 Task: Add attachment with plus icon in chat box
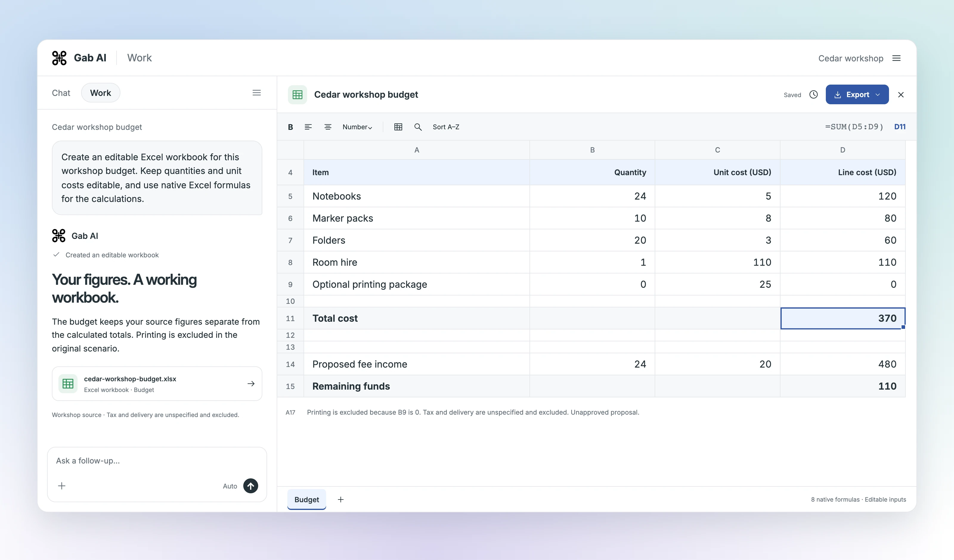[62, 486]
